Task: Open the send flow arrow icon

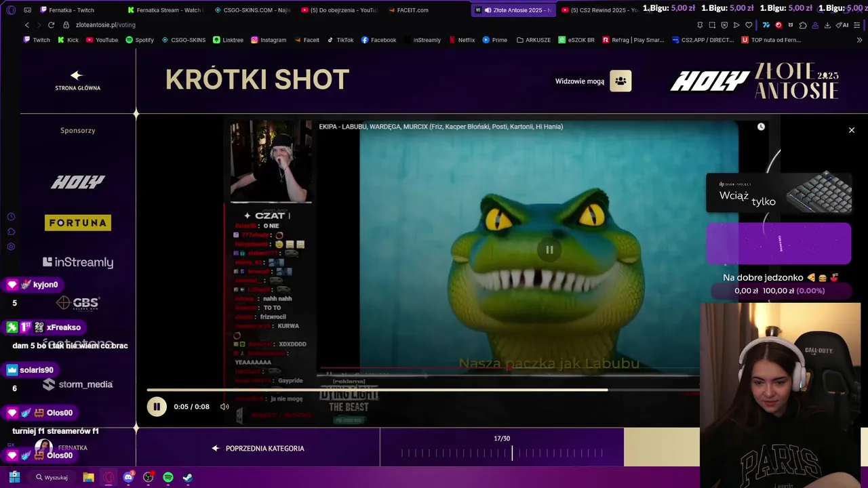Action: point(736,25)
